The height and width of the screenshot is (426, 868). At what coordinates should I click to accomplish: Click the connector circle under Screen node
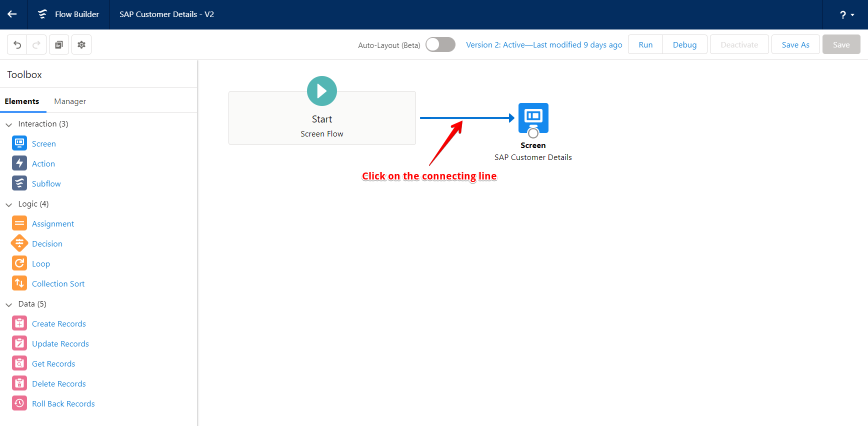tap(533, 133)
